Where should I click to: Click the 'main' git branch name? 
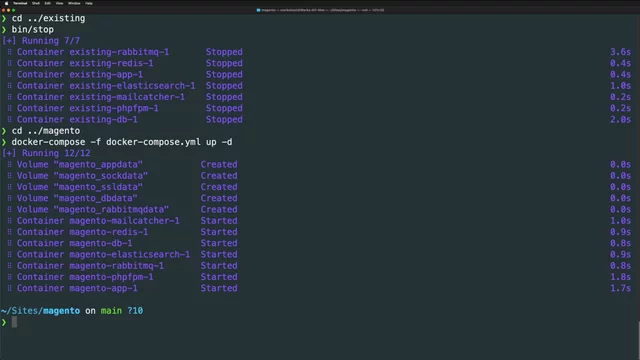coord(111,311)
